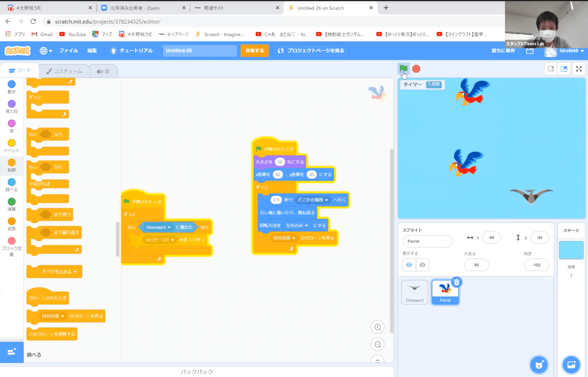Show sprite with the eye icon

409,265
